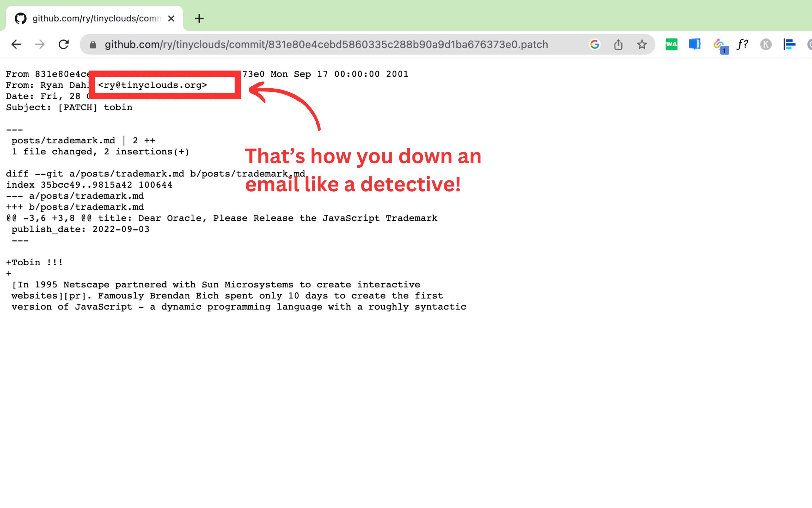Open site info via the lock icon

click(93, 45)
